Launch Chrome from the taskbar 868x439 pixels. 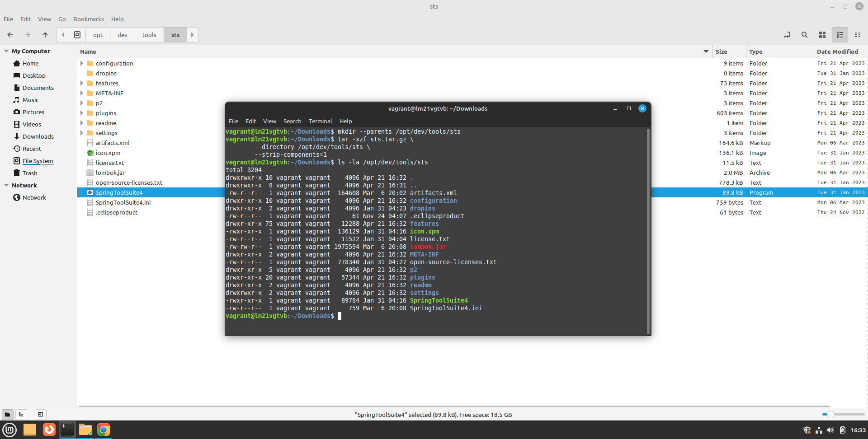104,430
